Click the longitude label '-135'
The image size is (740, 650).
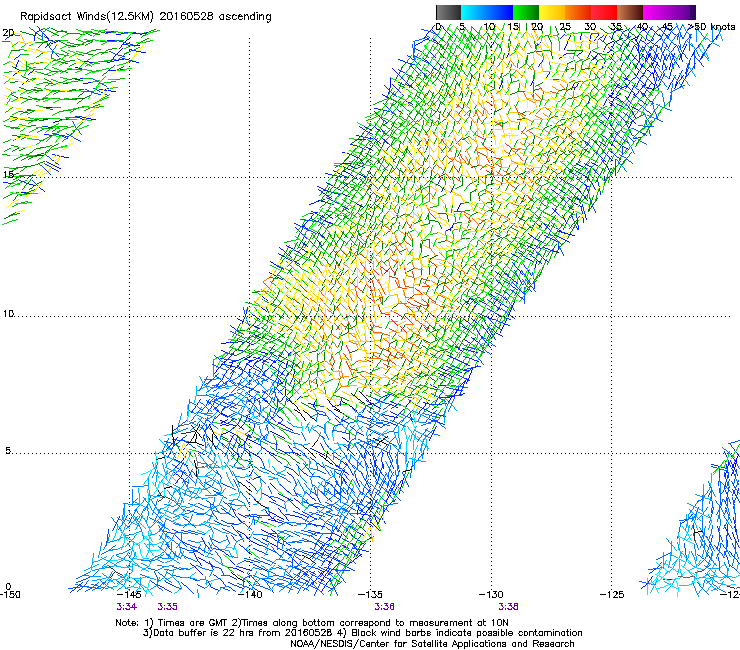click(370, 595)
